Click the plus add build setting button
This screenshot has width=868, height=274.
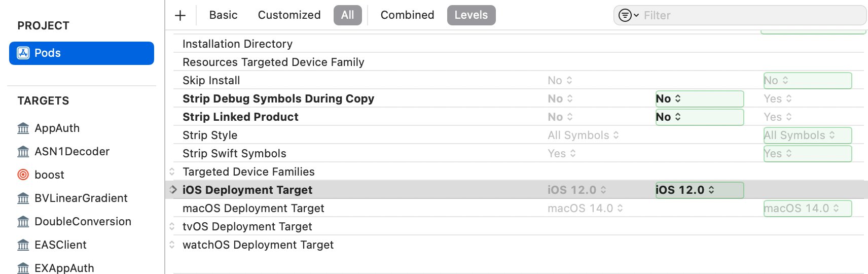pos(180,15)
